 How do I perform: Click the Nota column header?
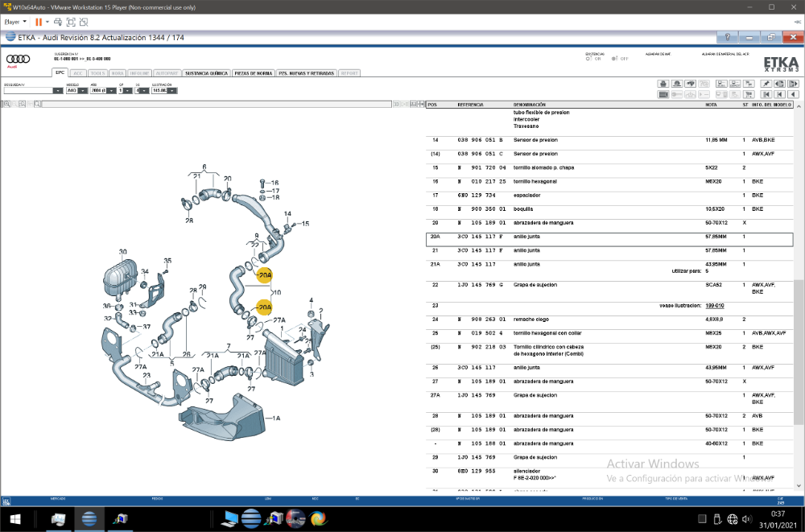click(x=711, y=105)
